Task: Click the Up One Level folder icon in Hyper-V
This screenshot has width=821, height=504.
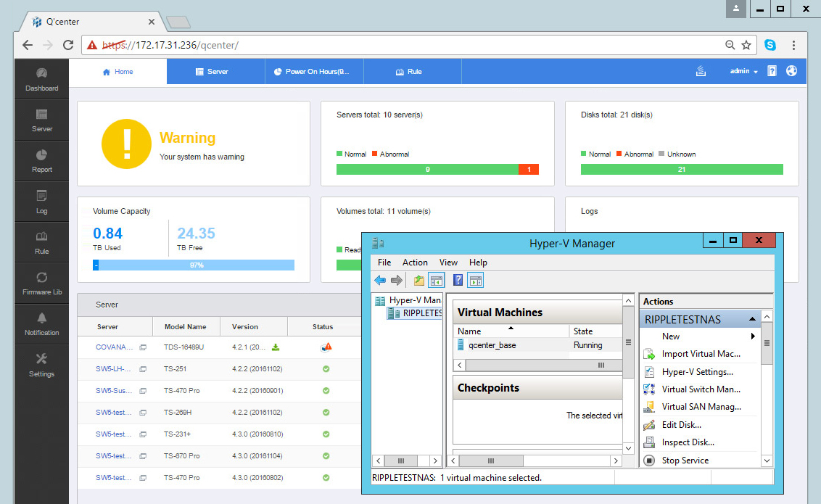Action: (419, 281)
